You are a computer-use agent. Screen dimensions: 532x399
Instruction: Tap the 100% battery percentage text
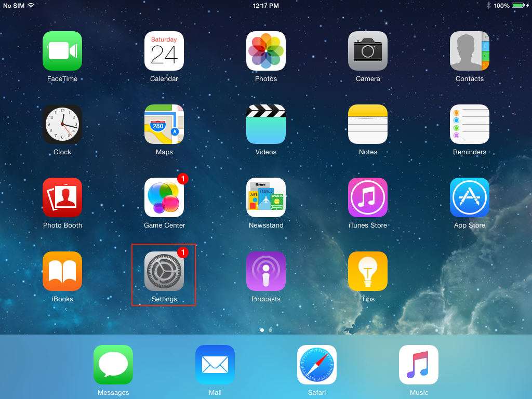tap(501, 5)
